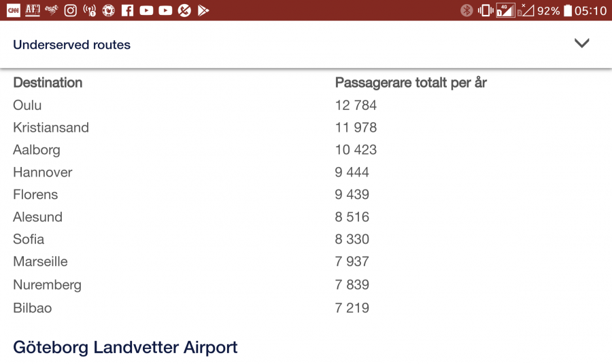Tap the Passagerare totalt per år header

[411, 83]
